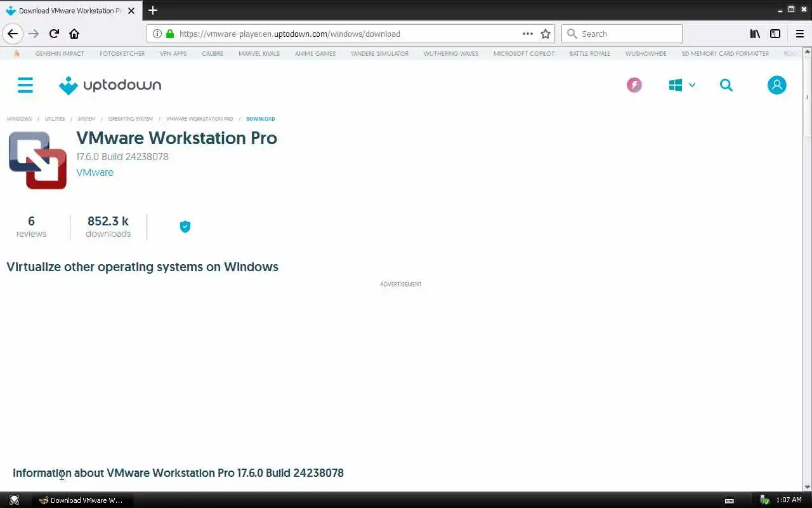812x508 pixels.
Task: Focus the browser Search box
Action: click(622, 34)
